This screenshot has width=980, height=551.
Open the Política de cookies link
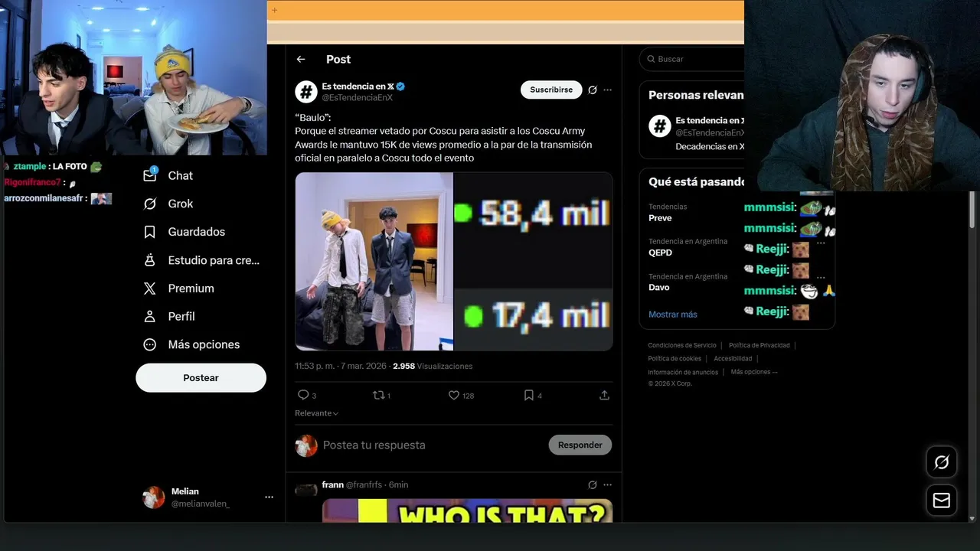[x=675, y=358]
